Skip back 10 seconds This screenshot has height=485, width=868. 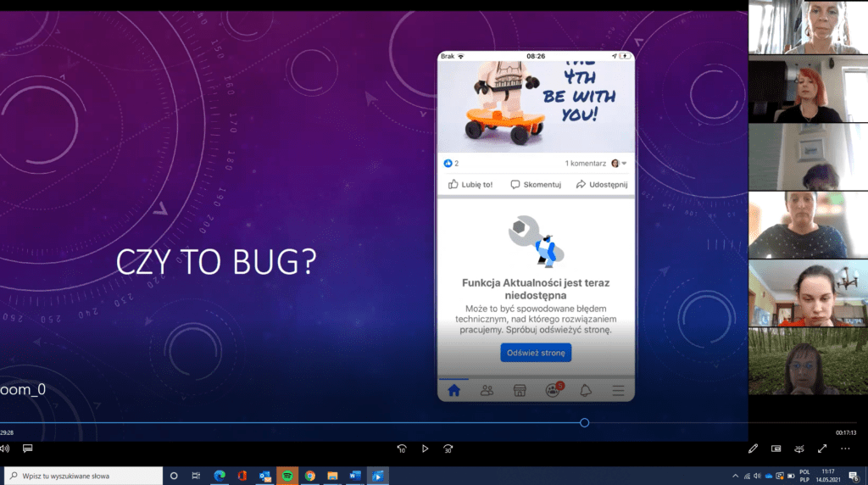402,449
